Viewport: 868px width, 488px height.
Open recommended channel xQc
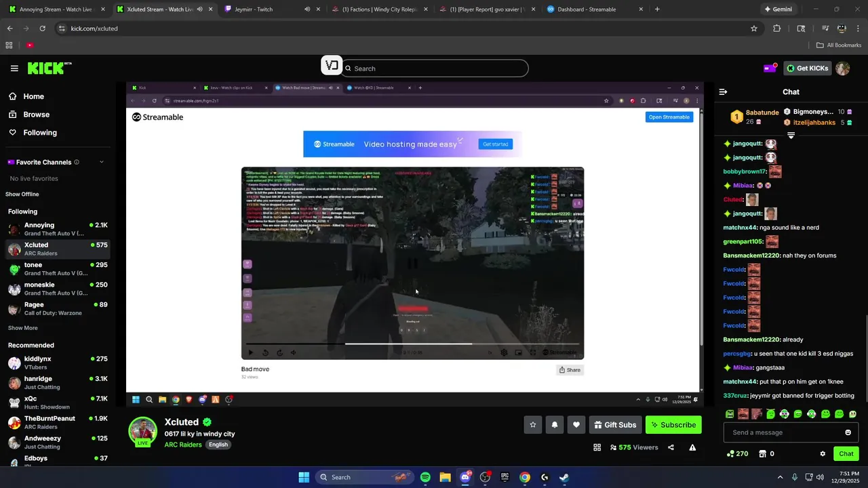click(57, 403)
